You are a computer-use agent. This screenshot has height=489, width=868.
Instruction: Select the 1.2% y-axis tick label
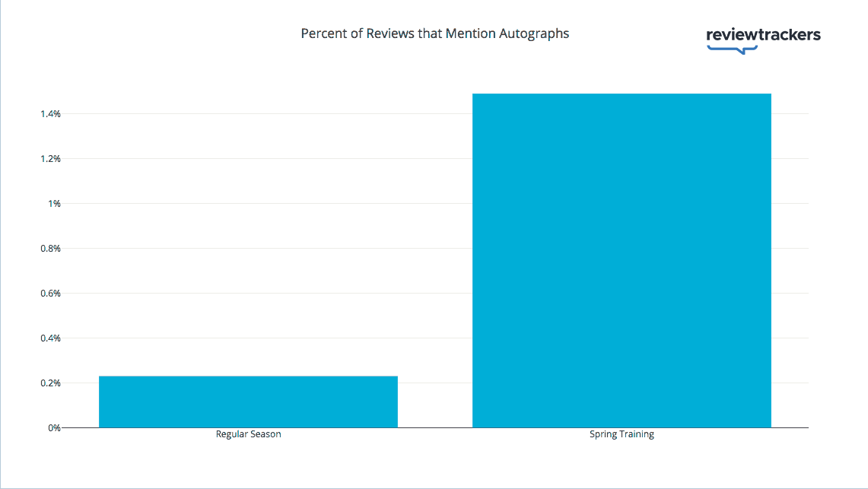coord(50,159)
